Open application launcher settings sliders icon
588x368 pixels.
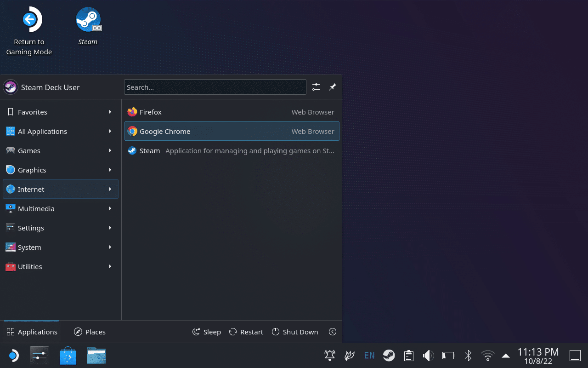tap(316, 87)
